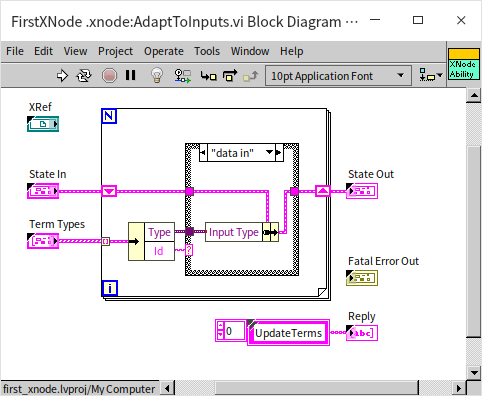Select the State Out indicator terminal
Image resolution: width=482 pixels, height=396 pixels.
(x=362, y=191)
